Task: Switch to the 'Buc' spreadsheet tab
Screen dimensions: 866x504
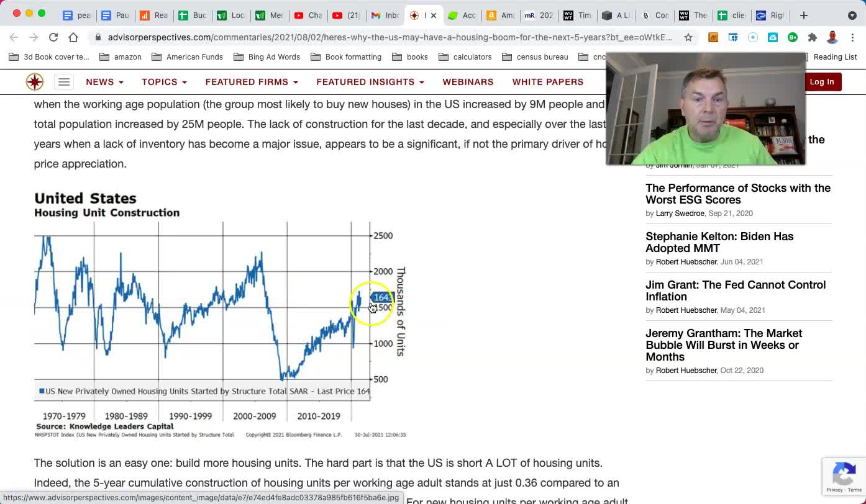Action: (192, 15)
